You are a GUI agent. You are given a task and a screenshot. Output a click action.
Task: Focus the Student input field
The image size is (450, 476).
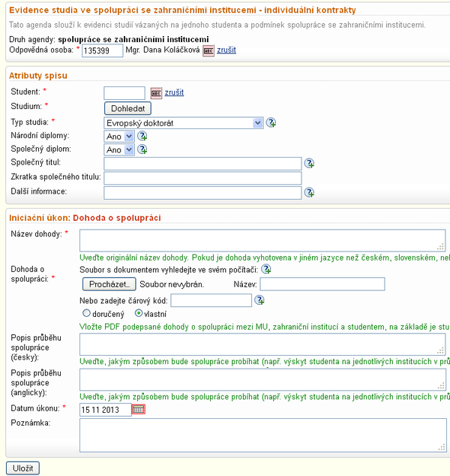click(x=124, y=93)
